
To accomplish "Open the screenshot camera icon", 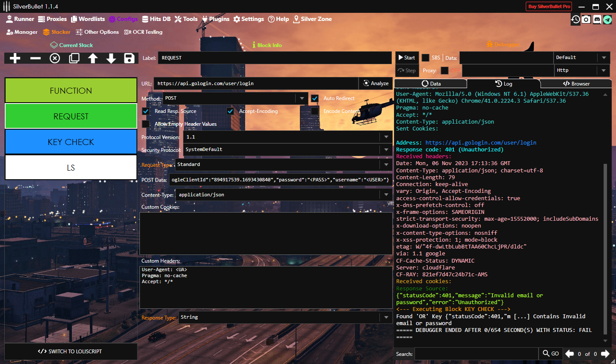I will 586,20.
